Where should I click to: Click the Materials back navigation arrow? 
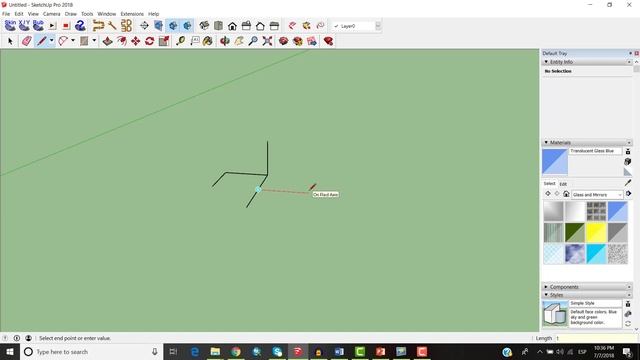click(548, 193)
